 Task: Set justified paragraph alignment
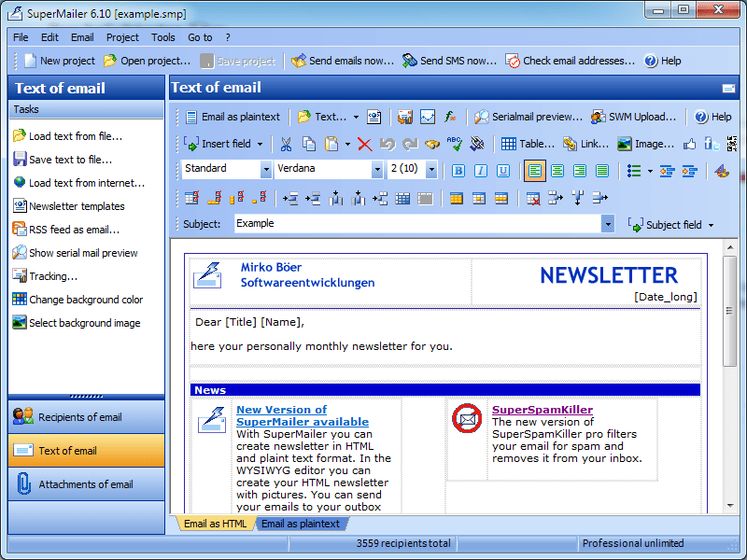tap(602, 171)
